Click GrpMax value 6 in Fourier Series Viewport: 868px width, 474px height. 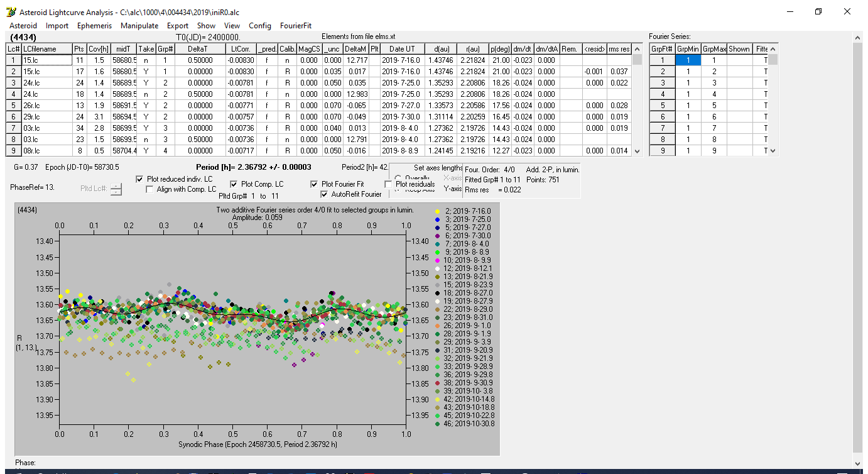pos(713,116)
